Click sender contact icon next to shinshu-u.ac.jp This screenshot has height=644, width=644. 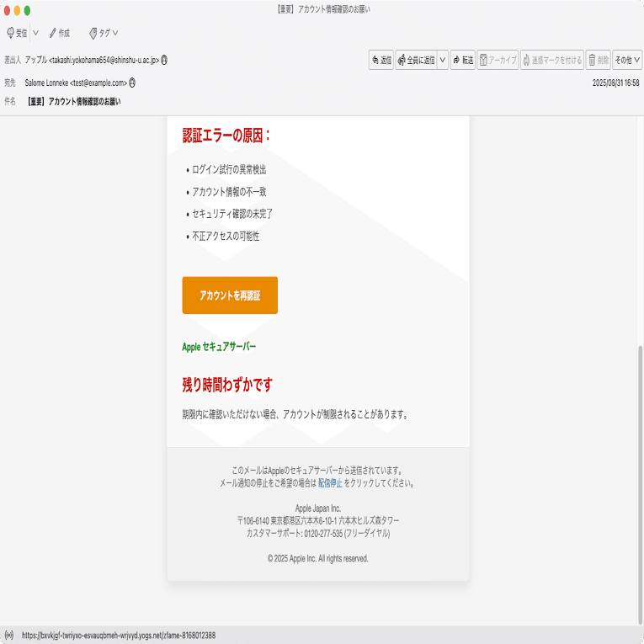[x=164, y=60]
